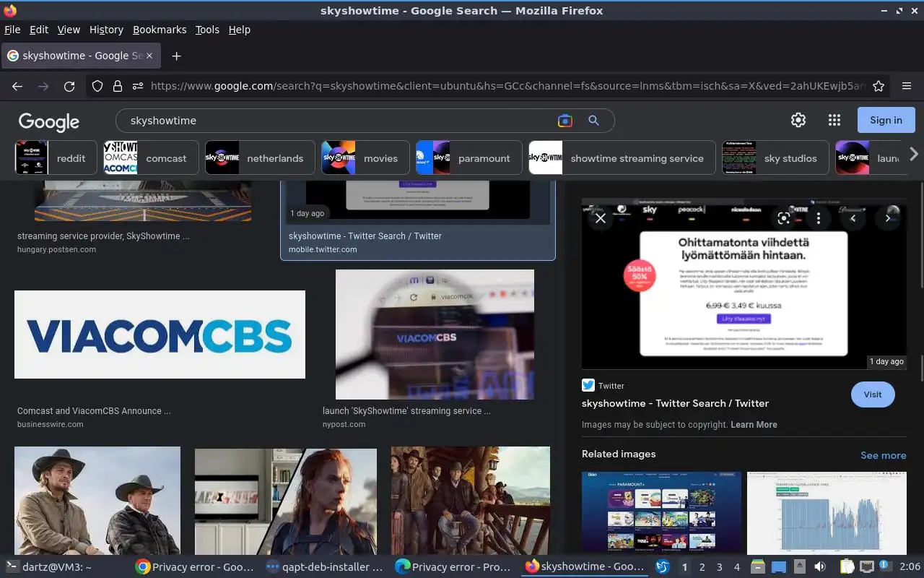Click the Learn More copyright link
The height and width of the screenshot is (578, 924).
[x=754, y=425]
